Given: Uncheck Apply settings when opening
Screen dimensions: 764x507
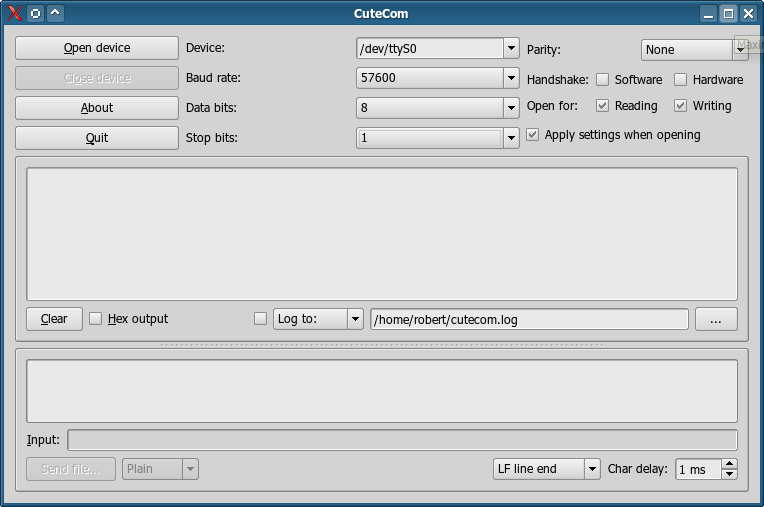Looking at the screenshot, I should [533, 135].
